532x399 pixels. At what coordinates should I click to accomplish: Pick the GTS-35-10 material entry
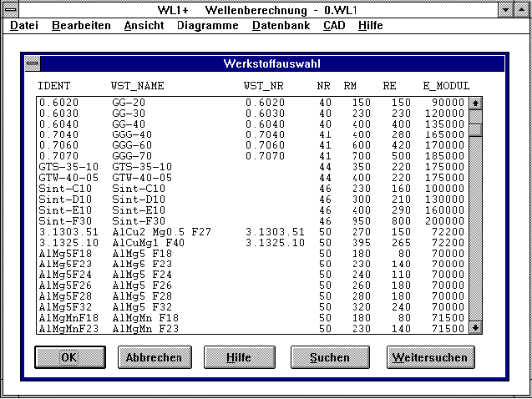[251, 167]
